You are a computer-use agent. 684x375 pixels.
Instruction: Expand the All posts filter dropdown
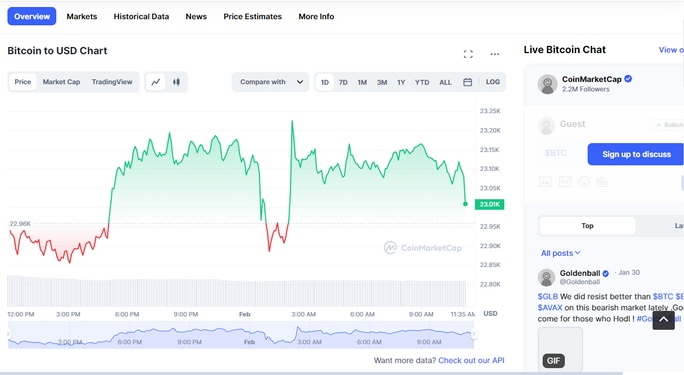pyautogui.click(x=561, y=253)
